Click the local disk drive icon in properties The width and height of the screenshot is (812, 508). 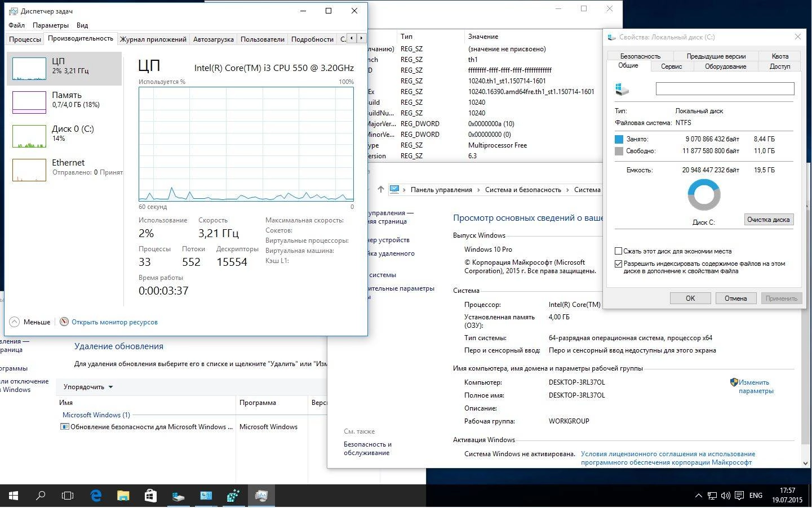[x=622, y=89]
